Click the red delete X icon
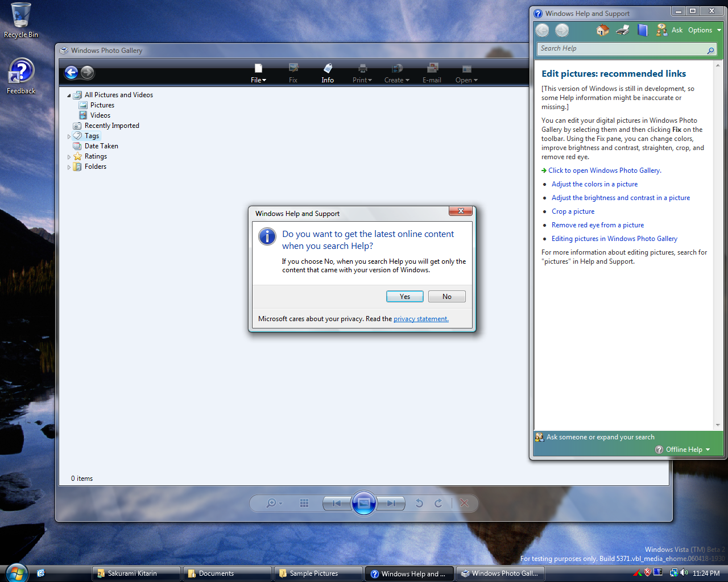Screen dimensions: 728x582 464,503
